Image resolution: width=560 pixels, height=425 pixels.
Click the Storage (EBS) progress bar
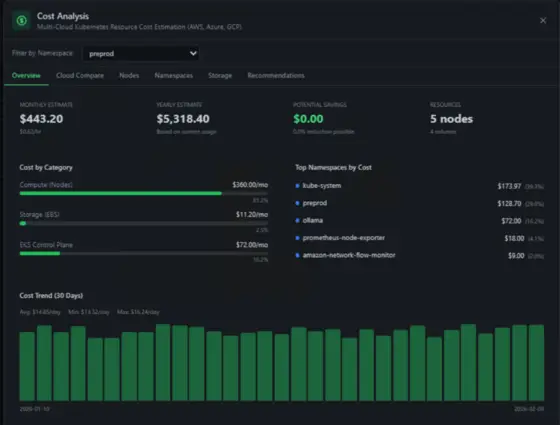tap(144, 223)
